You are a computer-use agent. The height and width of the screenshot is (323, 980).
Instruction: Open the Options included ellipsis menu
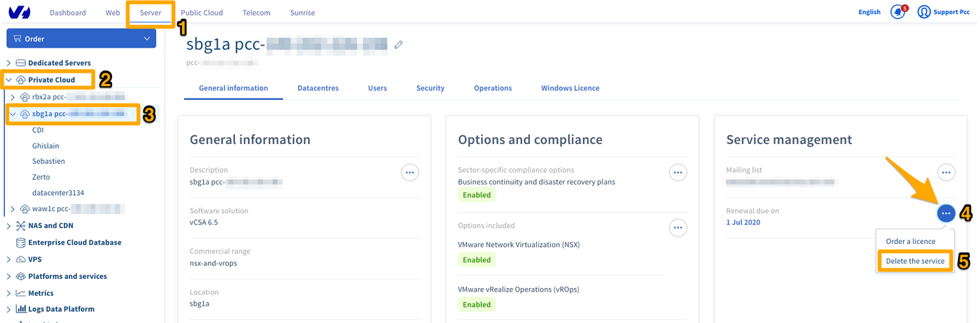pyautogui.click(x=677, y=227)
